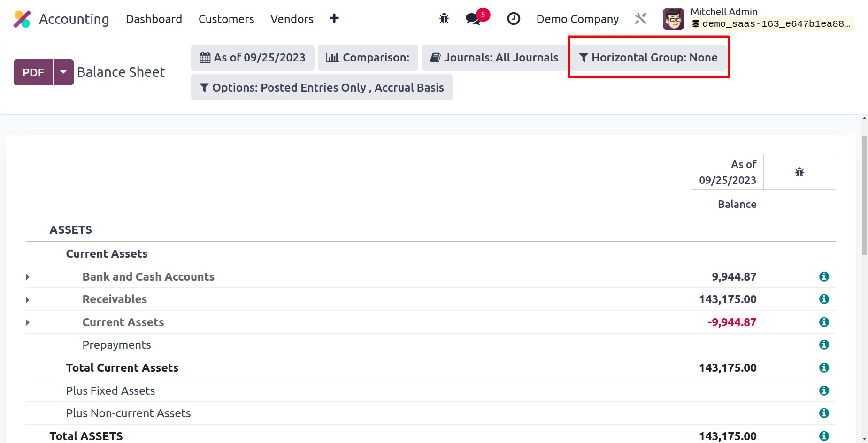Open the conversations icon with 5 badge
This screenshot has height=443, width=868.
point(473,19)
